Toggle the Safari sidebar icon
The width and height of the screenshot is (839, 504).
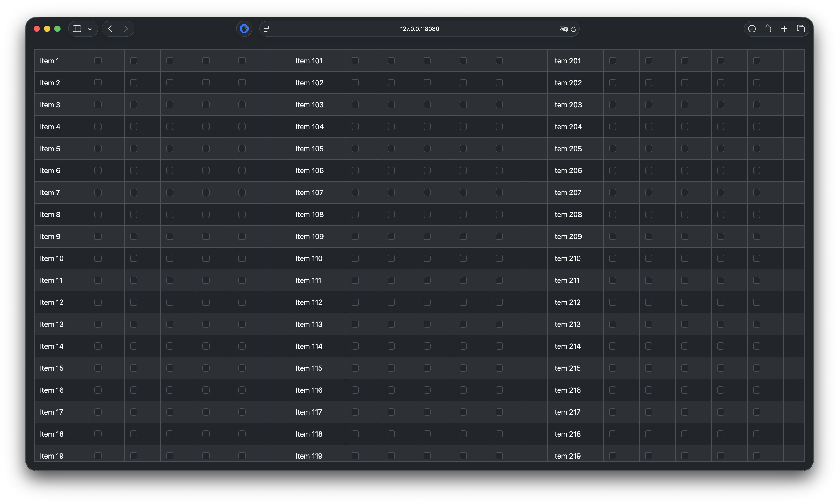tap(77, 29)
